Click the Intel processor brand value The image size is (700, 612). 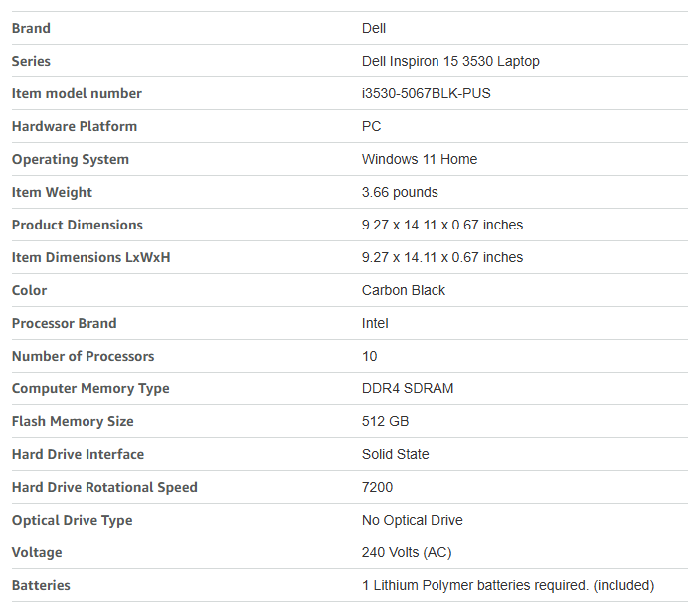click(x=375, y=323)
